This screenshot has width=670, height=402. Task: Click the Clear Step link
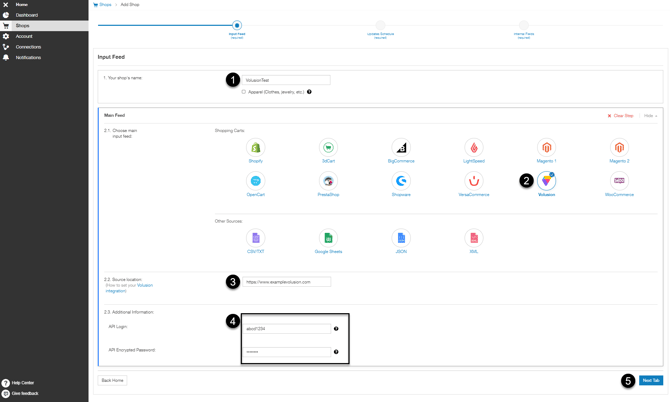(x=620, y=116)
